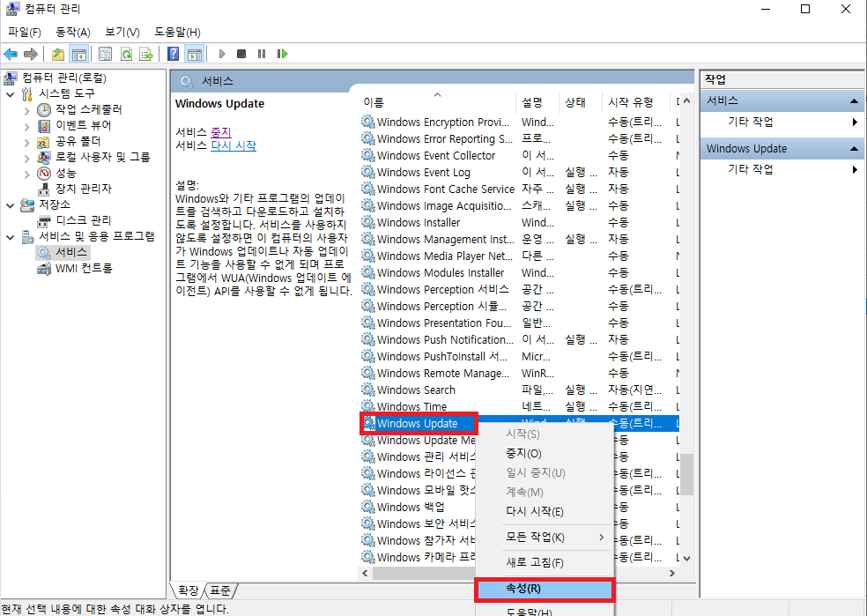The image size is (867, 616).
Task: Sort by the 이름 column header
Action: tap(437, 102)
